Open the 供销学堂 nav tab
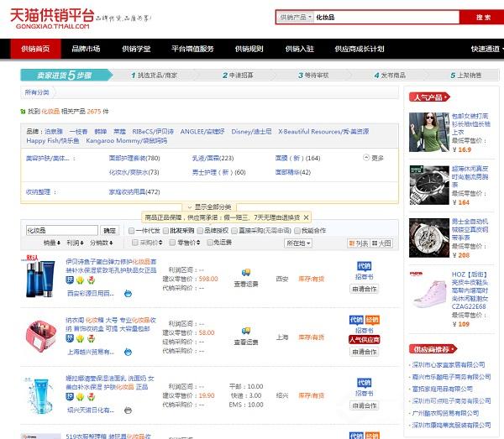 (x=136, y=49)
